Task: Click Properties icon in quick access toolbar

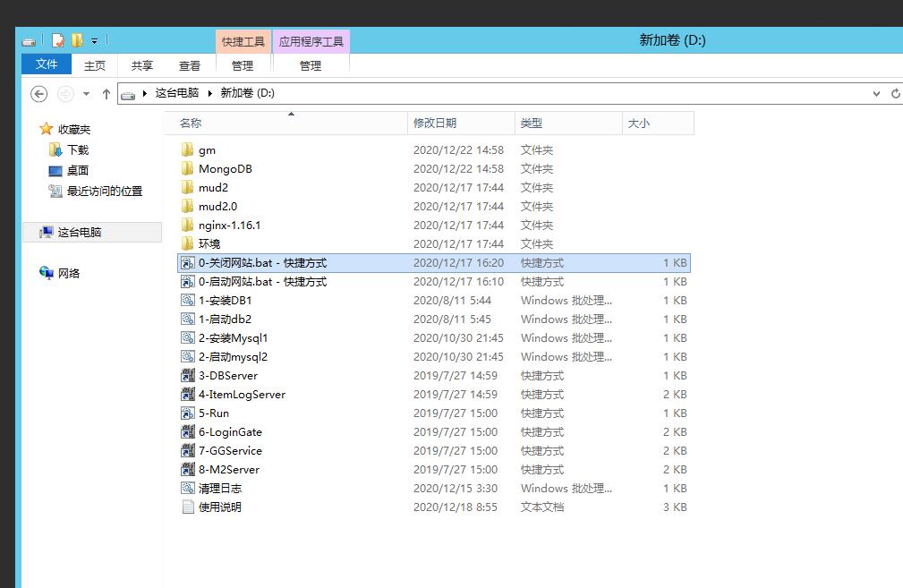Action: pyautogui.click(x=58, y=40)
